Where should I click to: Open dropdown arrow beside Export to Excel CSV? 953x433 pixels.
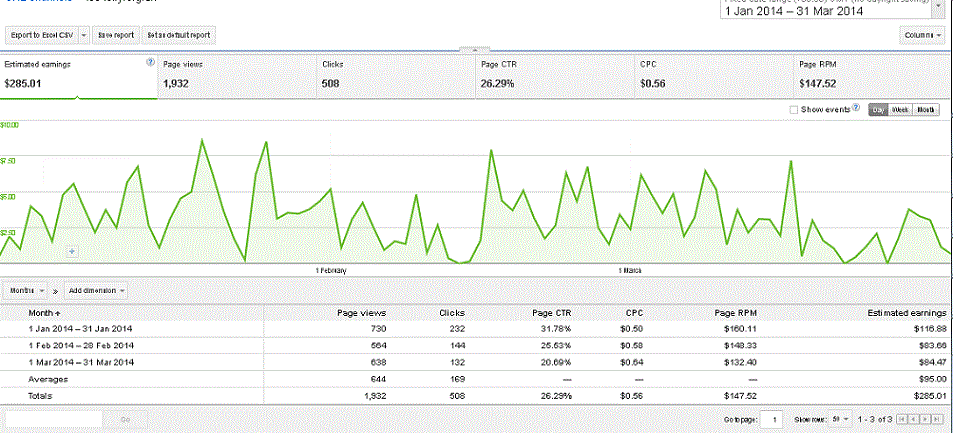(x=82, y=35)
